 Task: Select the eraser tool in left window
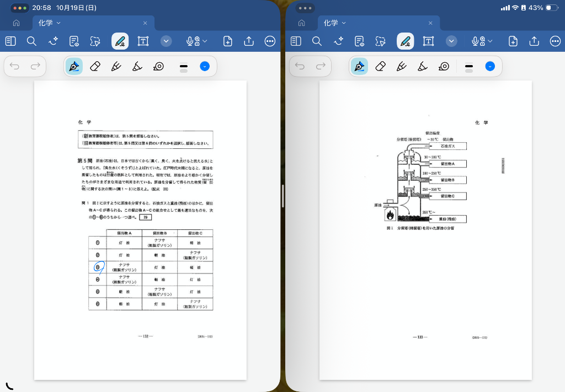(x=95, y=67)
